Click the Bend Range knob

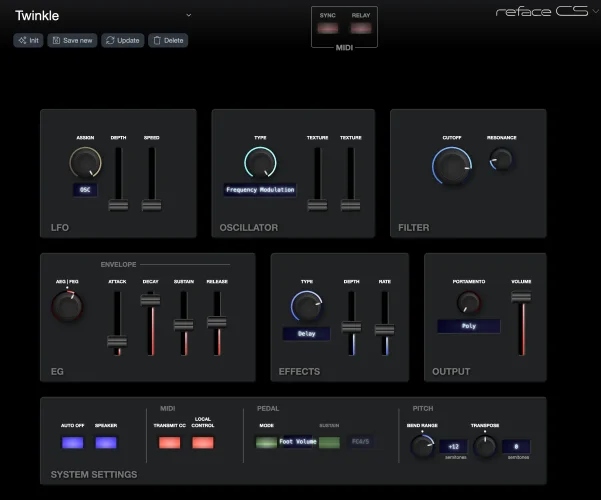(x=422, y=446)
